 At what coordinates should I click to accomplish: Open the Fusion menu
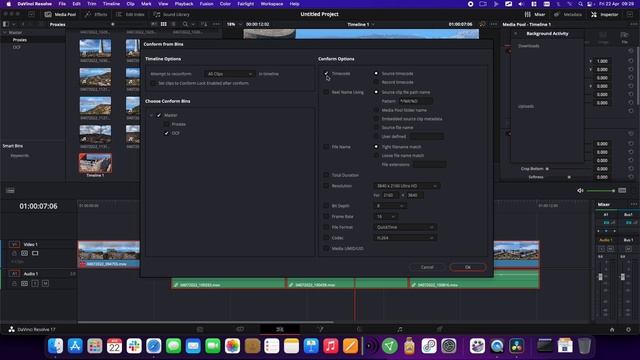(x=206, y=4)
